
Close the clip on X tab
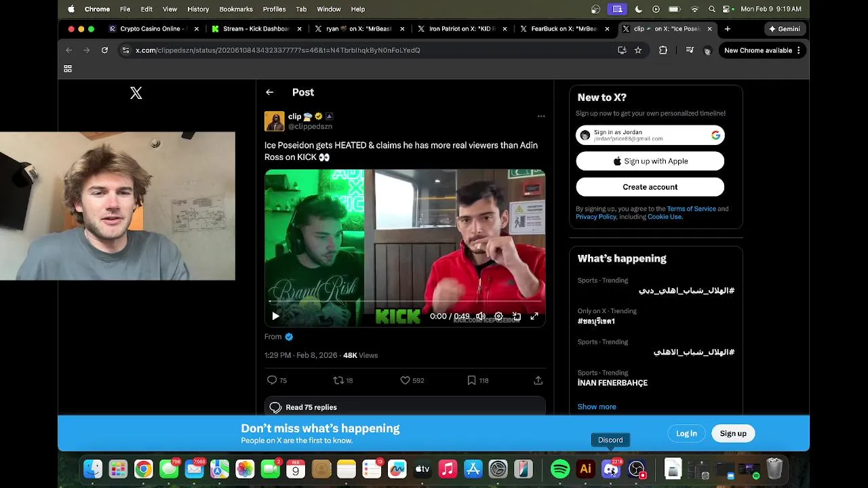710,29
